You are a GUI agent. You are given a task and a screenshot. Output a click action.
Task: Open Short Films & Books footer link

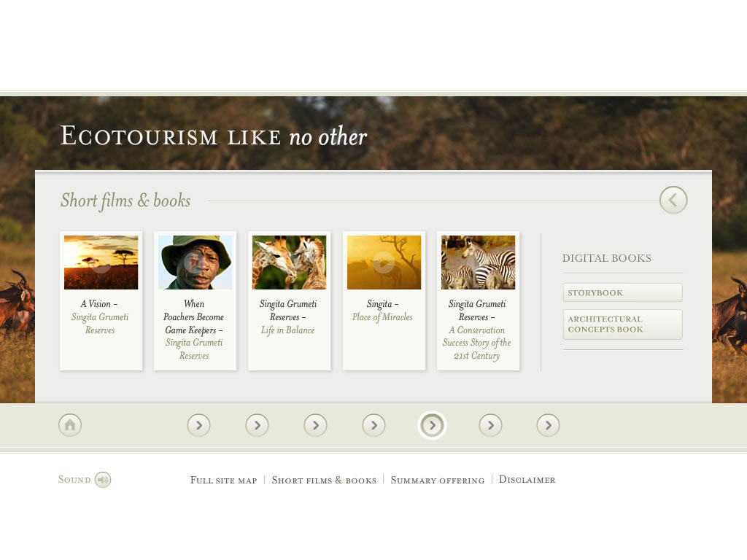(324, 480)
